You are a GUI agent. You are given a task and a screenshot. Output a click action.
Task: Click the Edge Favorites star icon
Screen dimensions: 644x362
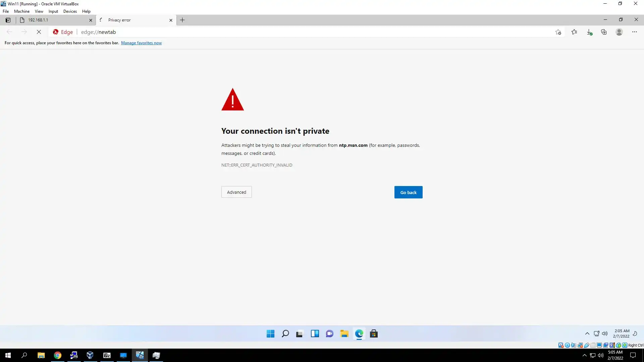(x=574, y=32)
